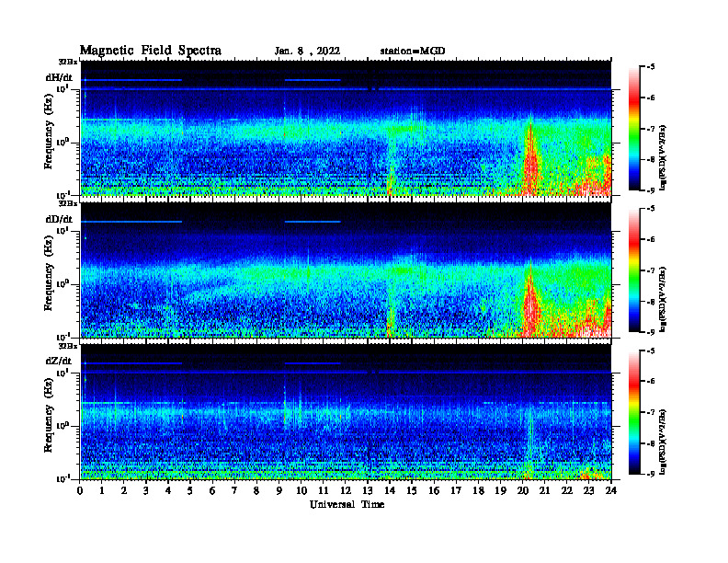Click the "-5" value on dZ/dt color bar
Screen dimensions: 728x563
coord(651,350)
